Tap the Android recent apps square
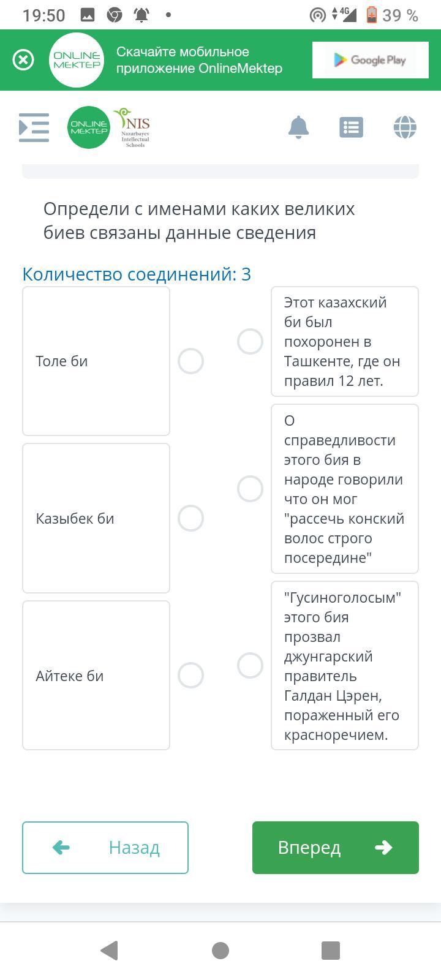 point(331,951)
